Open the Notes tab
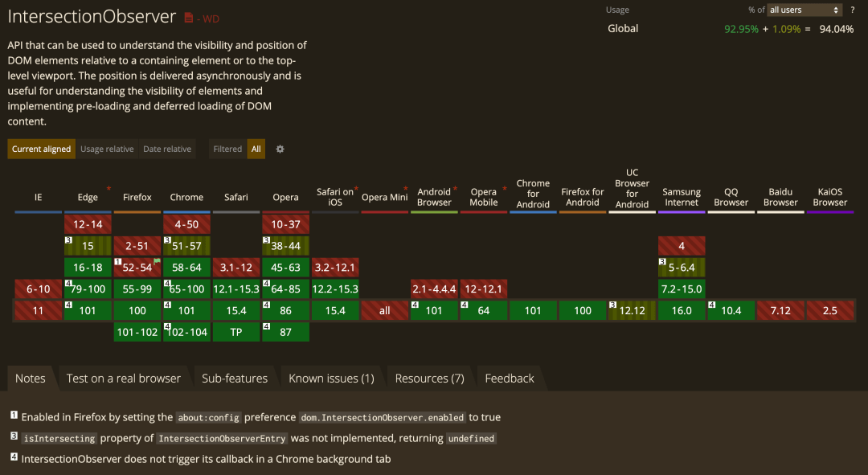 click(x=31, y=379)
